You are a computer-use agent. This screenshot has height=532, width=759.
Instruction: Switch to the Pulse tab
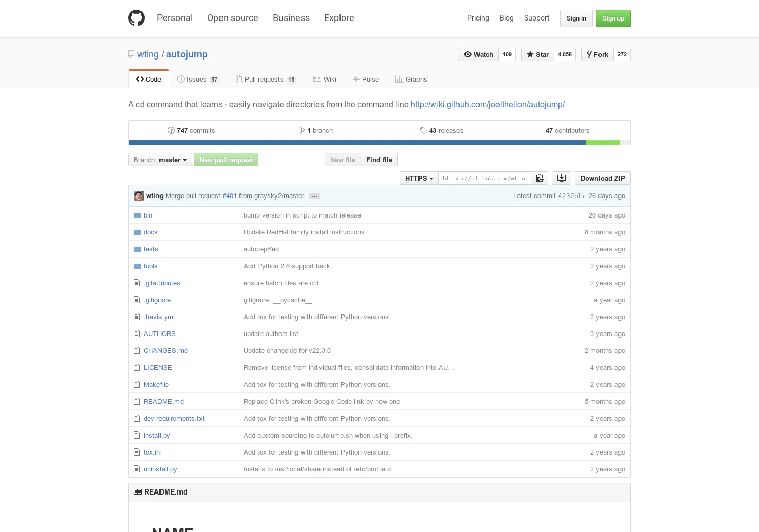[366, 79]
